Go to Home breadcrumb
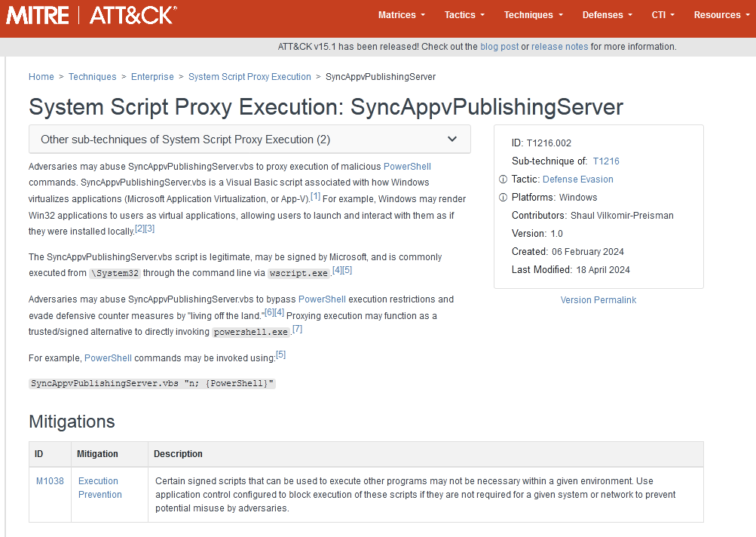This screenshot has height=537, width=756. point(41,77)
